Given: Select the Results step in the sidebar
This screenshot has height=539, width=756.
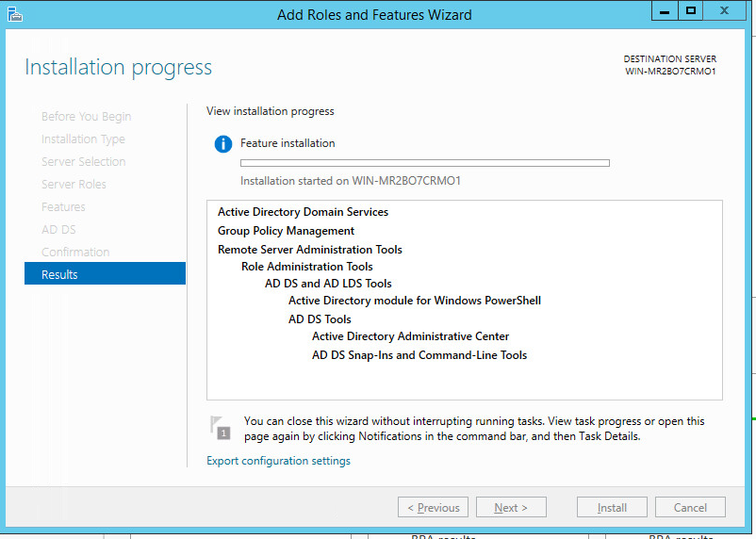Looking at the screenshot, I should (x=105, y=274).
